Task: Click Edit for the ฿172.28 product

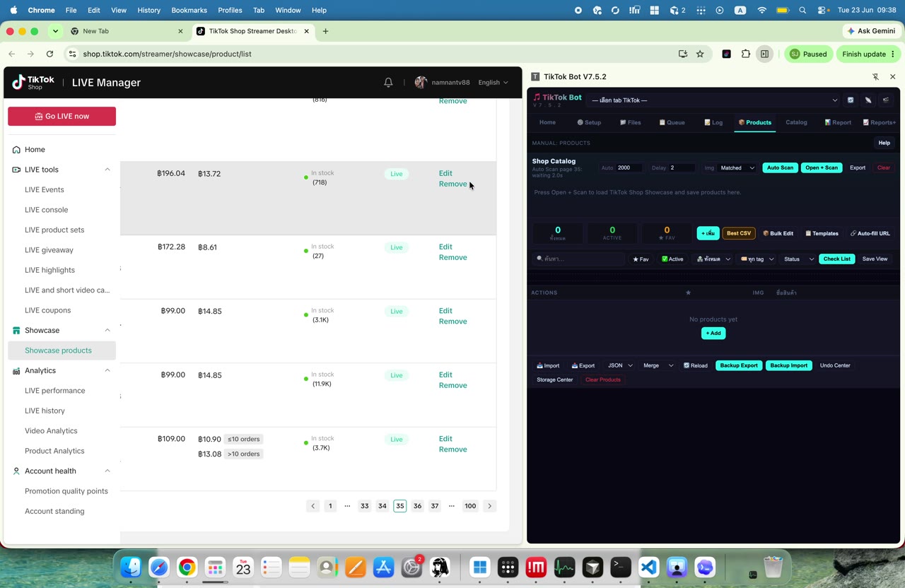Action: tap(445, 247)
